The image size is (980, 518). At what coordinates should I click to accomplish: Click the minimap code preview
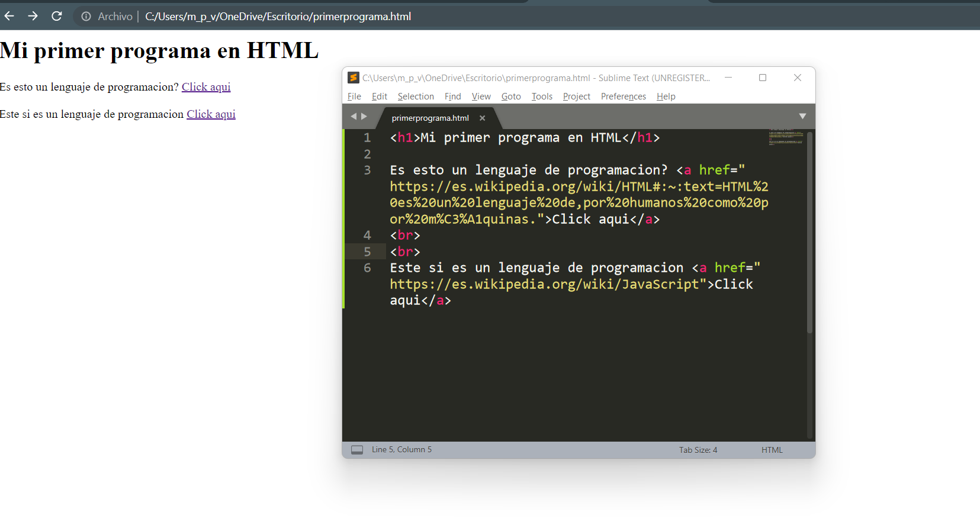tap(786, 137)
